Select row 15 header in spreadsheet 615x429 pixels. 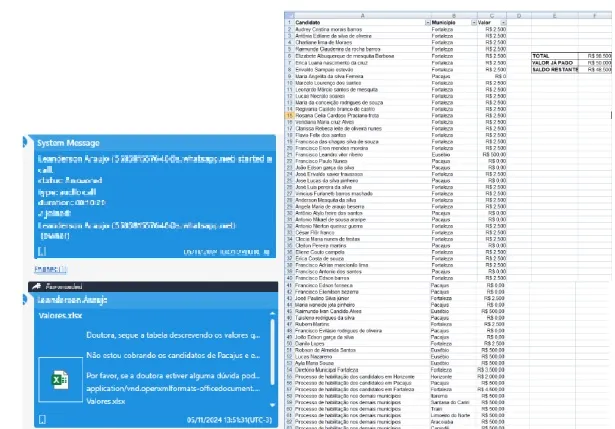coord(289,115)
